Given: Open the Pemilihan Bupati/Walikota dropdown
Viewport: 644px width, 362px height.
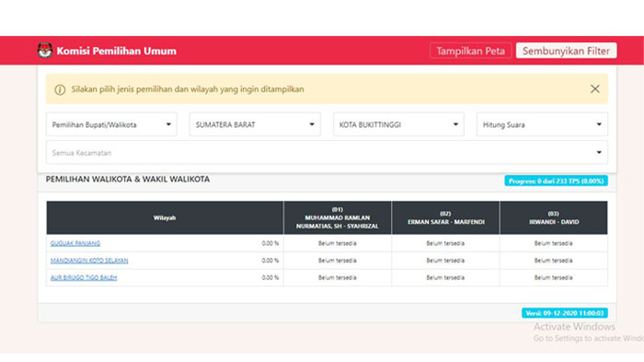Looking at the screenshot, I should click(111, 124).
